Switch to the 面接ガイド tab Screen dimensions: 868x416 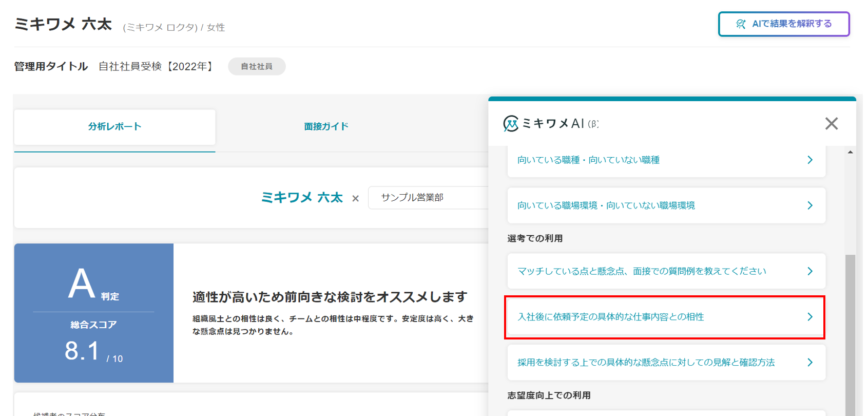tap(326, 126)
